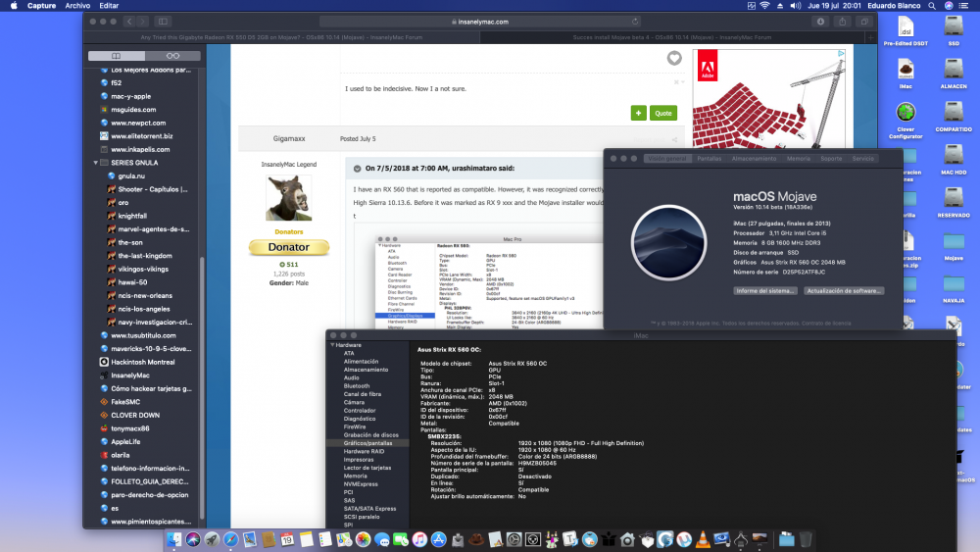Open COMPARTIDO drive on desktop
Viewport: 980px width, 552px height.
(954, 114)
